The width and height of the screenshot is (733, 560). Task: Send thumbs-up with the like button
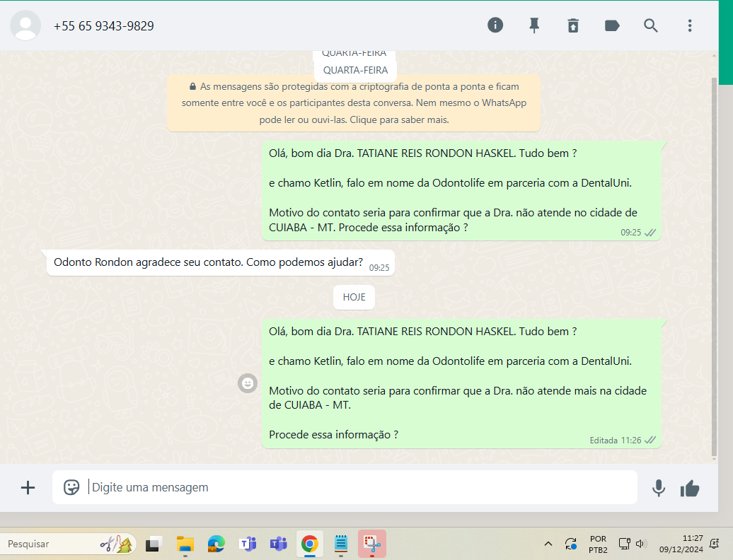(690, 489)
